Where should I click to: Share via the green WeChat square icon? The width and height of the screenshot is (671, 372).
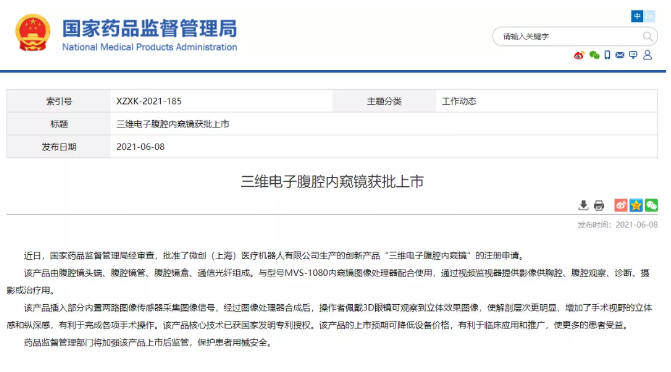[651, 205]
